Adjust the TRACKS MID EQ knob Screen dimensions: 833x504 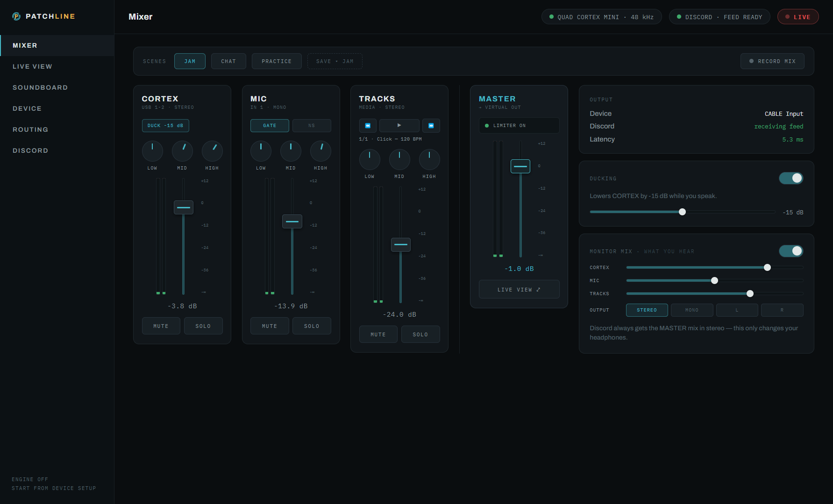point(399,160)
